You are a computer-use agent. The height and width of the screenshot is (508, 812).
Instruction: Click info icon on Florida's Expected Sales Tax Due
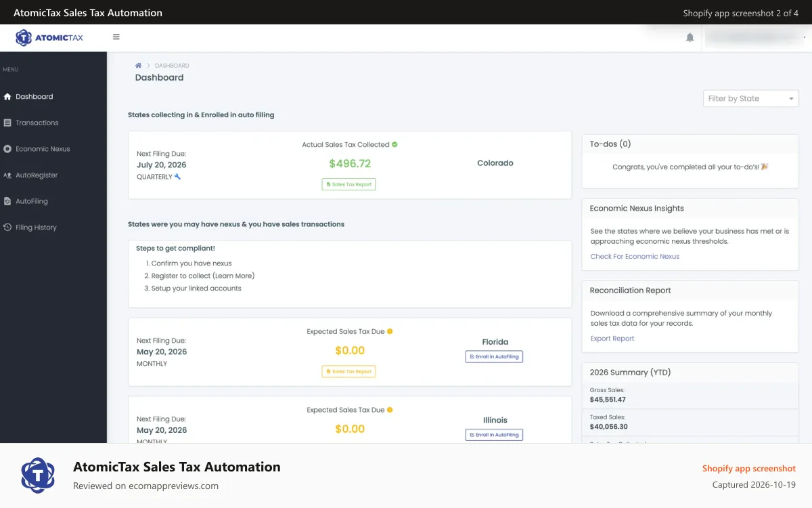390,331
